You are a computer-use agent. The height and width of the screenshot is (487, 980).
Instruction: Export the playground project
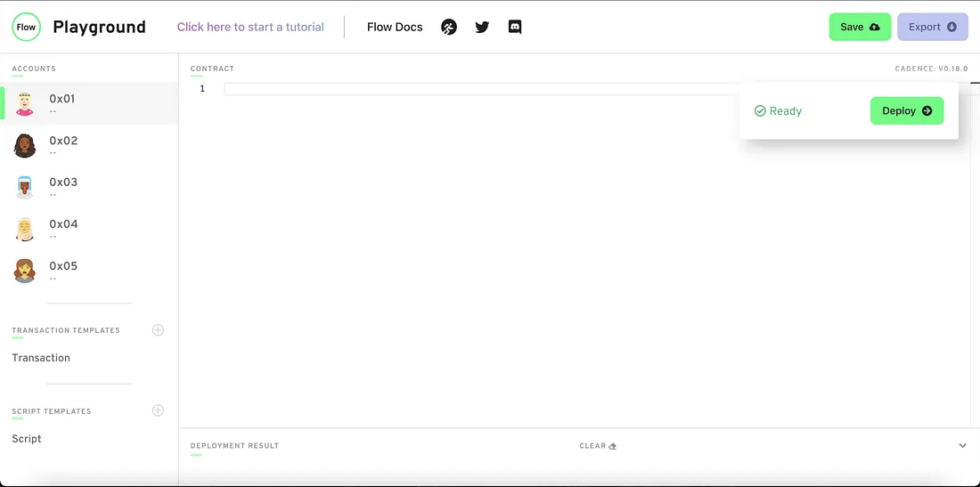point(932,27)
